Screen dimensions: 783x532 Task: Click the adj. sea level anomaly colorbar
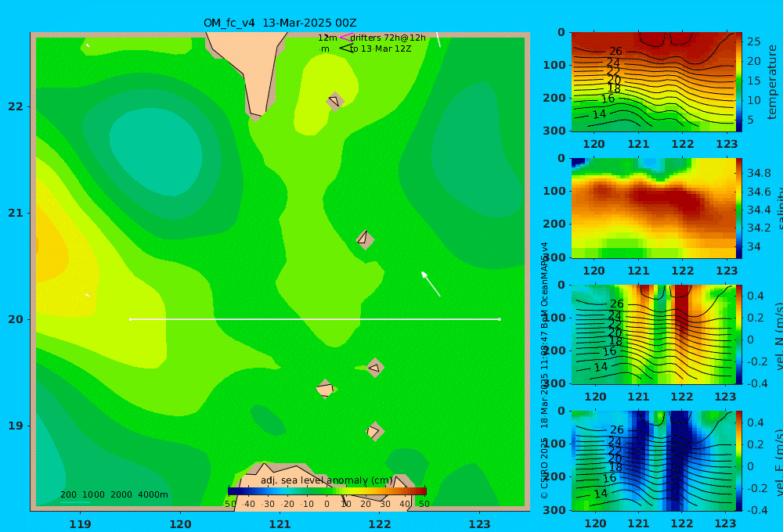[x=327, y=491]
